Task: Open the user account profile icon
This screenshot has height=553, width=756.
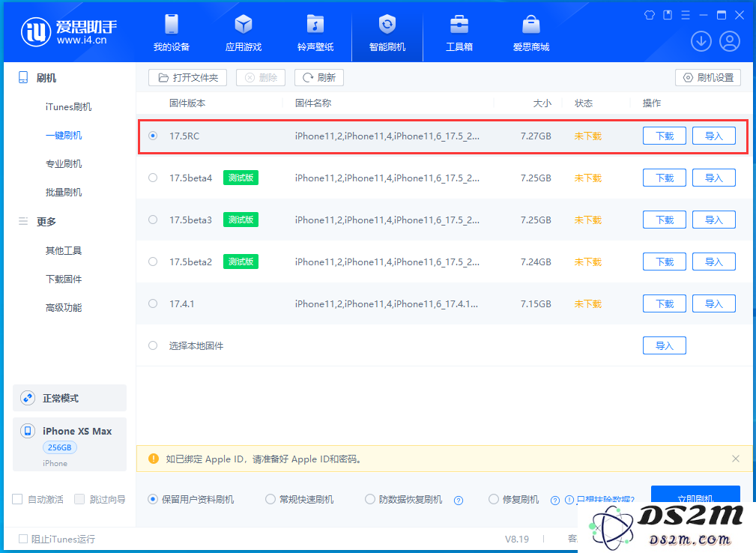Action: (x=730, y=41)
